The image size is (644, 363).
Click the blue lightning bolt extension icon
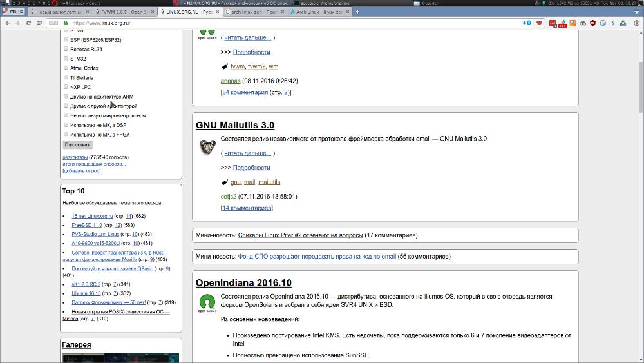coord(613,23)
